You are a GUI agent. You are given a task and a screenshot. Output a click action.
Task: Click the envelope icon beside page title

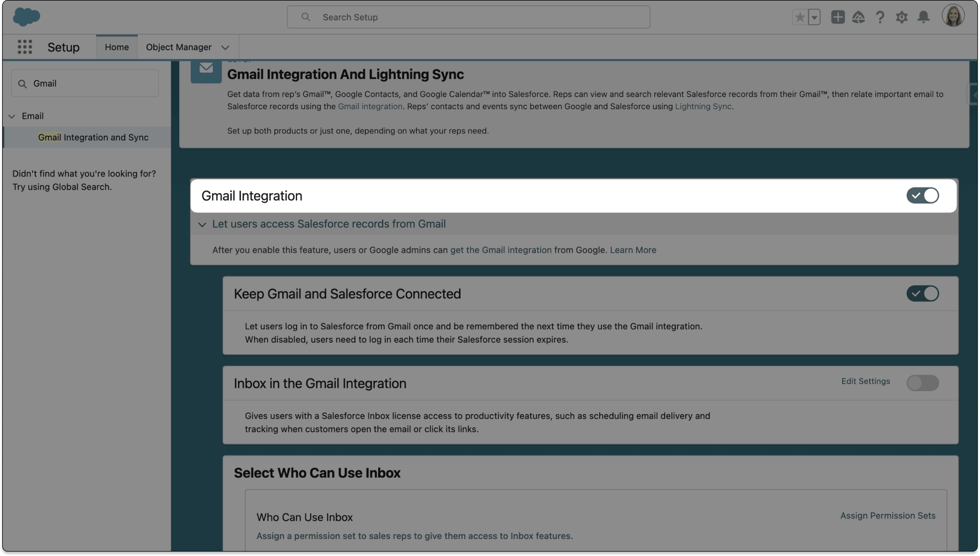206,69
